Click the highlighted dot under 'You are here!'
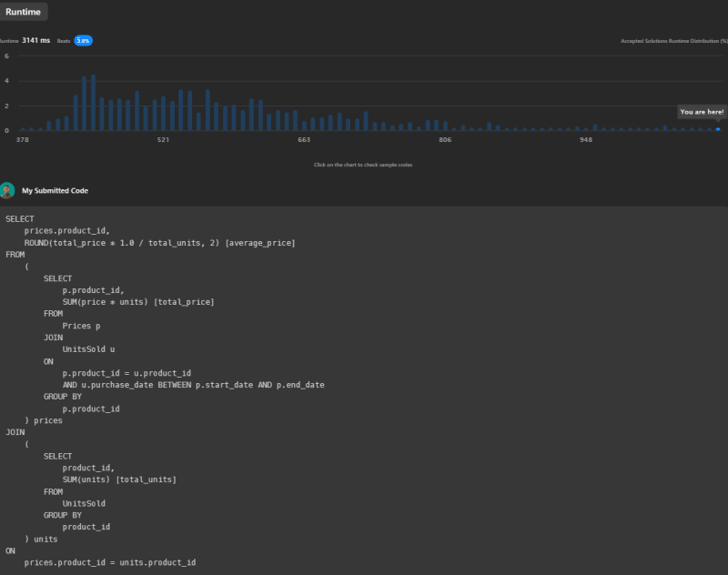The image size is (728, 575). point(718,129)
